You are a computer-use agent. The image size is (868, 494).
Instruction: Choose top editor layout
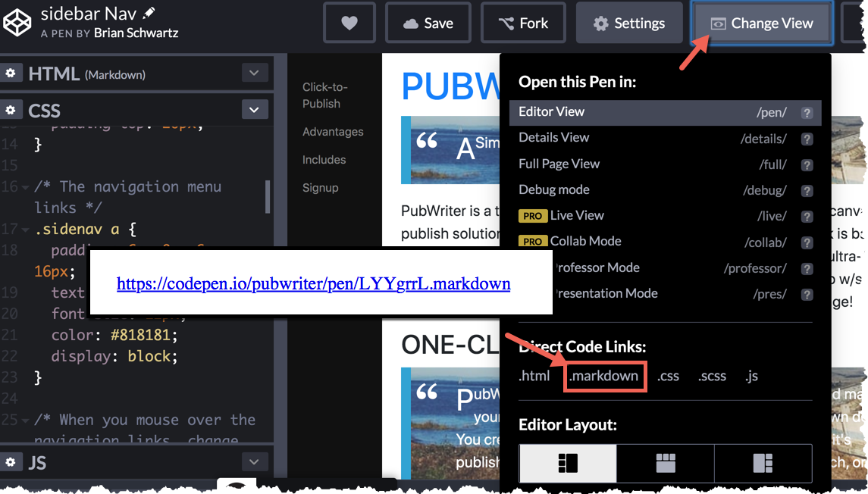pos(666,463)
